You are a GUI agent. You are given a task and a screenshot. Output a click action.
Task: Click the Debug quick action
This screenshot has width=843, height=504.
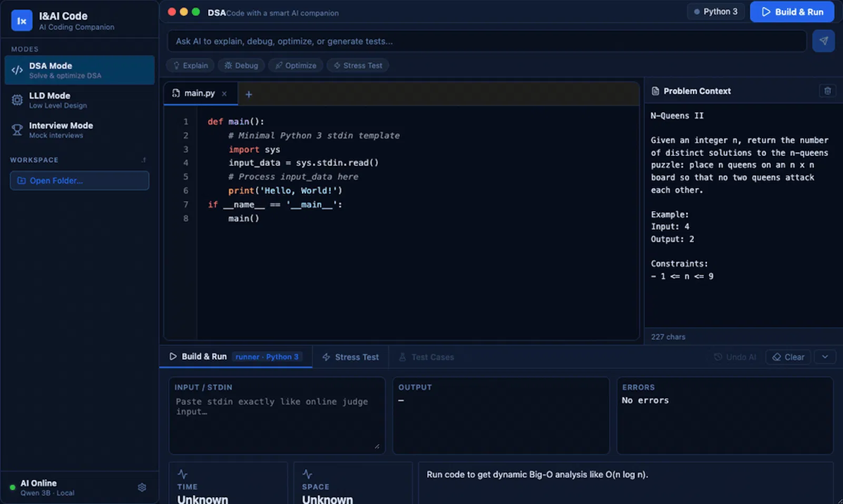coord(241,65)
